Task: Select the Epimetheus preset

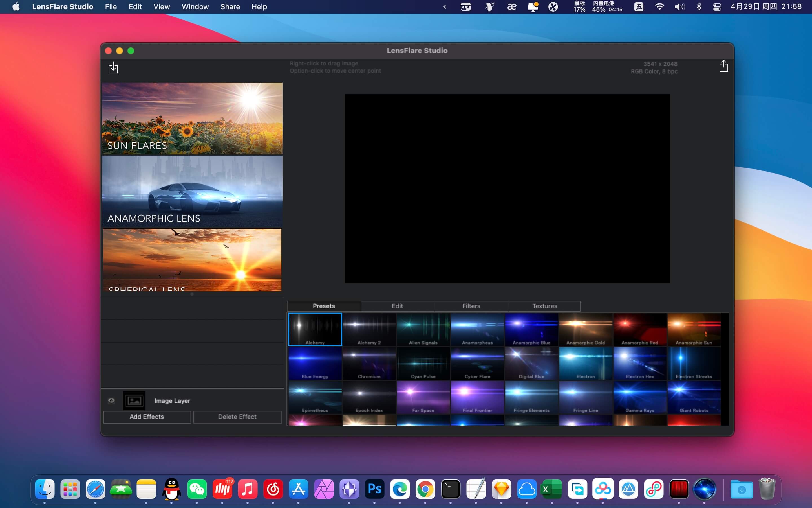Action: [x=315, y=397]
